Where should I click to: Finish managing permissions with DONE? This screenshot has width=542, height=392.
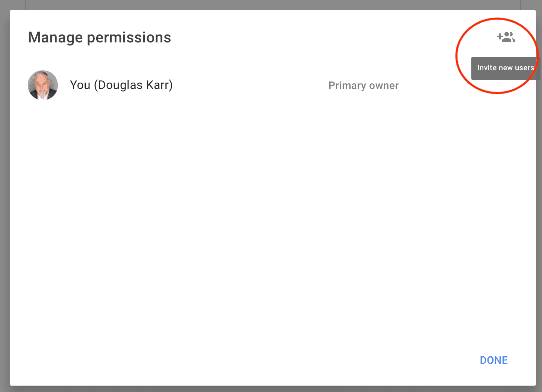[x=494, y=360]
